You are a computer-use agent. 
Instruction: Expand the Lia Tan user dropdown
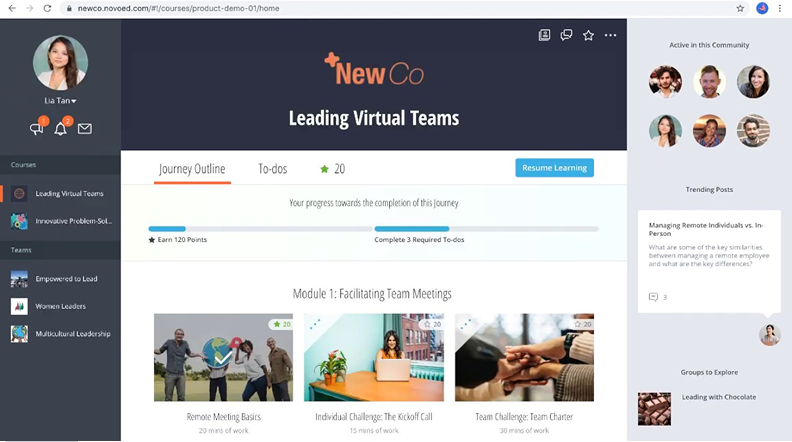[60, 101]
